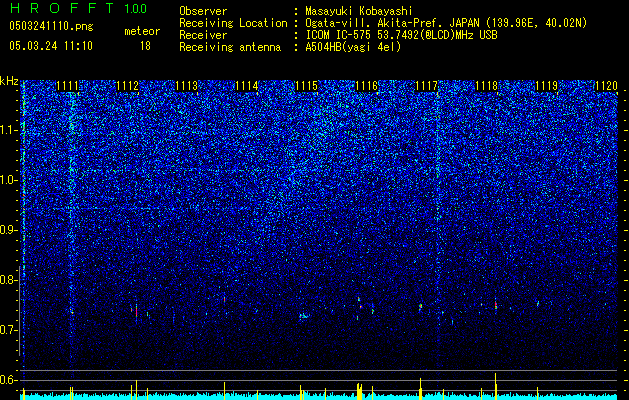Click the 1.0 kHz axis label
629x400 pixels.
pos(8,180)
